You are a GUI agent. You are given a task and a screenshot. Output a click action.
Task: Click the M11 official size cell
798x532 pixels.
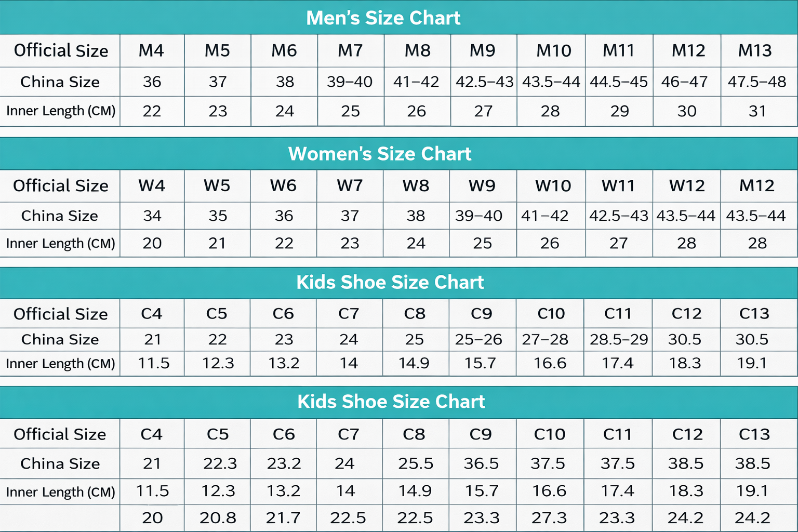pos(619,51)
